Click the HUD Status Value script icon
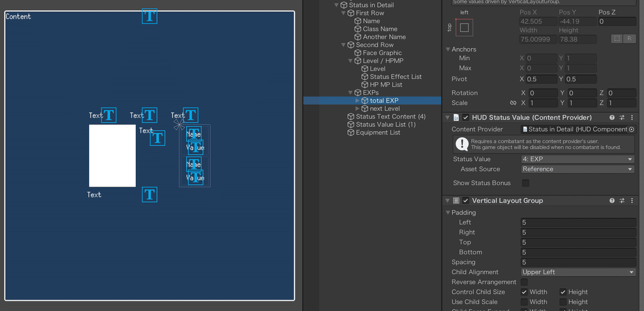This screenshot has width=644, height=311. (x=456, y=117)
